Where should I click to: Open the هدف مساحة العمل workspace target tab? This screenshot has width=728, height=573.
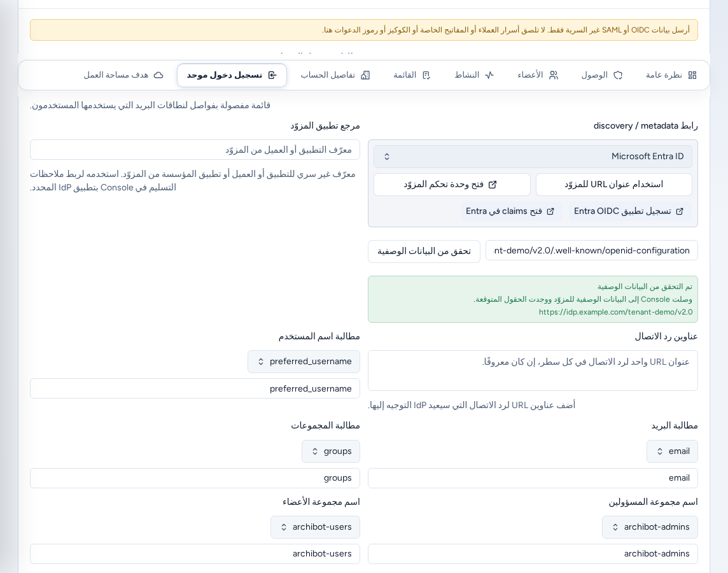123,75
